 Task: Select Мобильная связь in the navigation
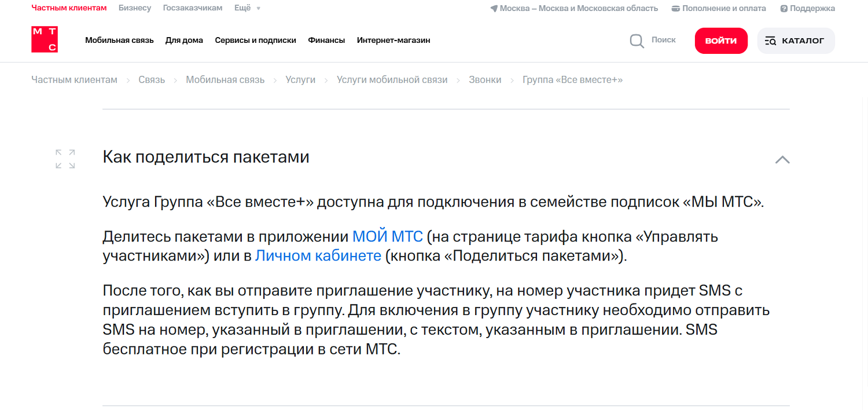(119, 40)
